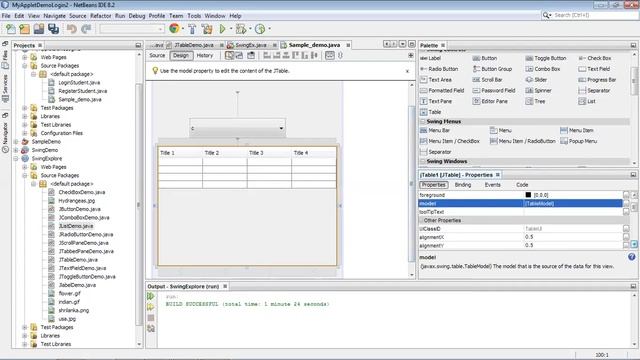The height and width of the screenshot is (360, 640).
Task: Open the foreground color ellipsis editor button
Action: (626, 195)
